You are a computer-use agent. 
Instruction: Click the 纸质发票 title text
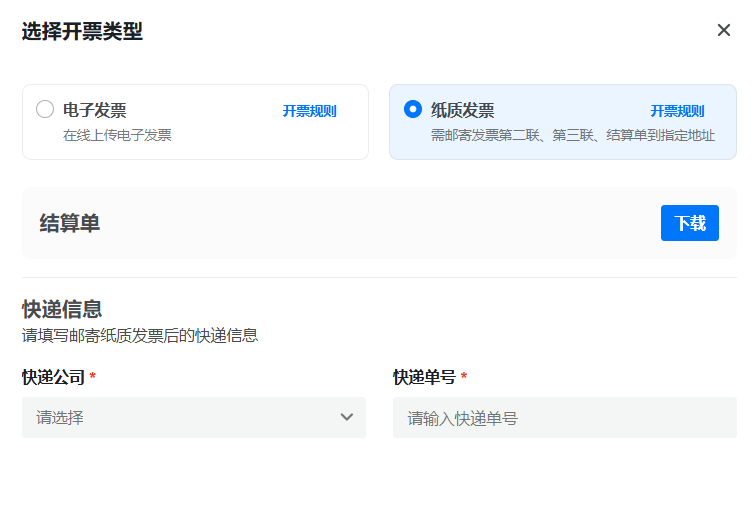(462, 110)
